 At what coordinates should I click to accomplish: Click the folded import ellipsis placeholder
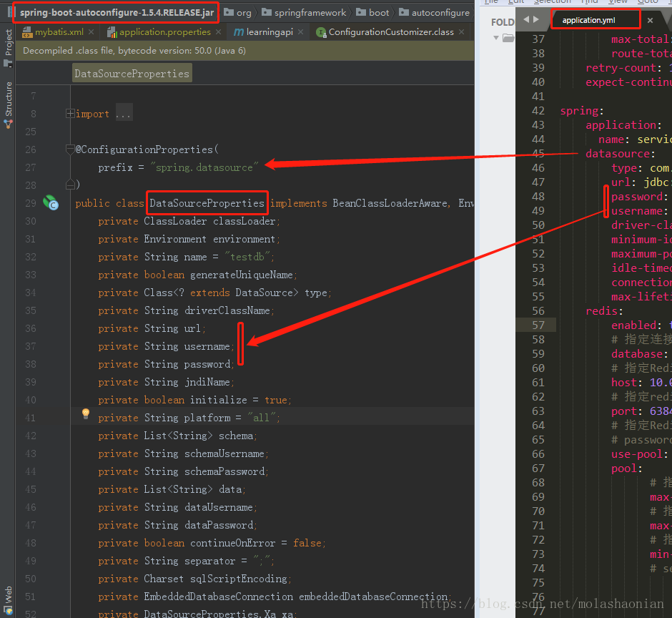[124, 114]
